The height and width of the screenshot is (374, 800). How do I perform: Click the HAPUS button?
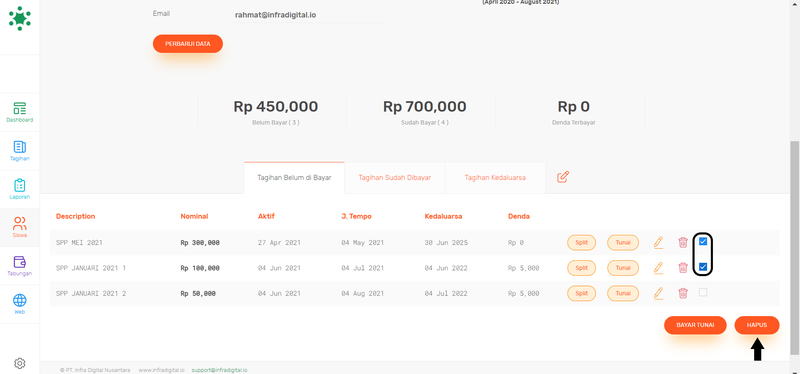757,325
